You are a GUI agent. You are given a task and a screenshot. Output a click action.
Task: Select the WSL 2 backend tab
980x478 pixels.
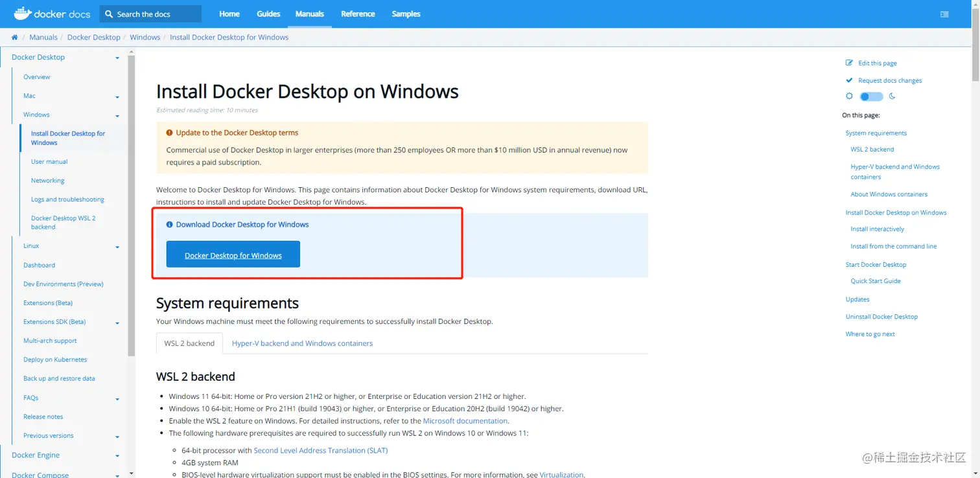click(189, 343)
